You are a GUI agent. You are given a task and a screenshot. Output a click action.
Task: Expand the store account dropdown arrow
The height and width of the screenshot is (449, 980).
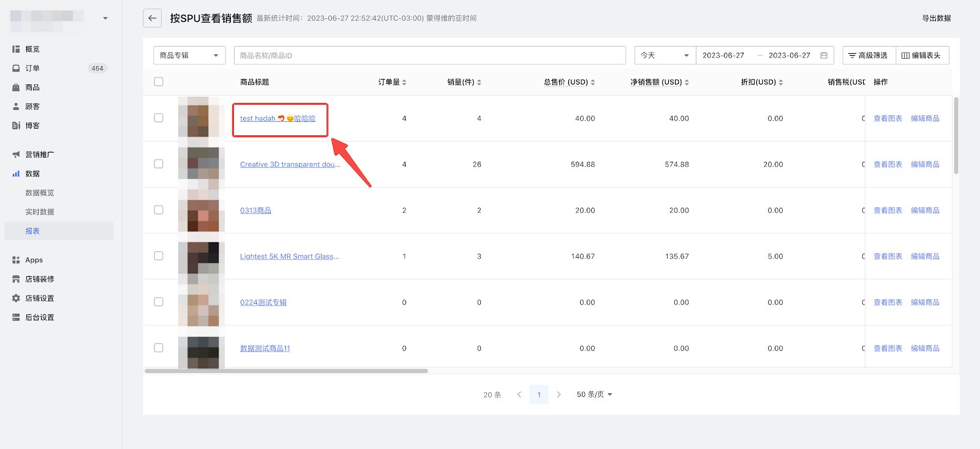[105, 18]
